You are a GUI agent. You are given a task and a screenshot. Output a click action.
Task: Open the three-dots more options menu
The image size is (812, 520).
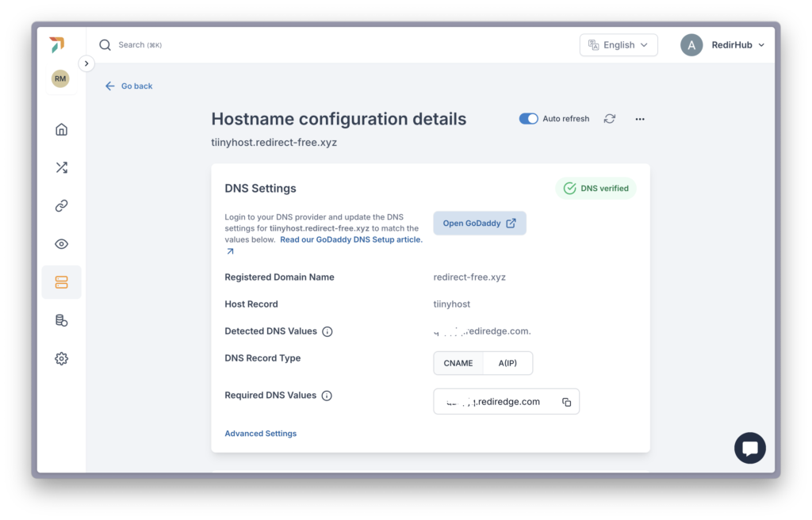coord(640,119)
